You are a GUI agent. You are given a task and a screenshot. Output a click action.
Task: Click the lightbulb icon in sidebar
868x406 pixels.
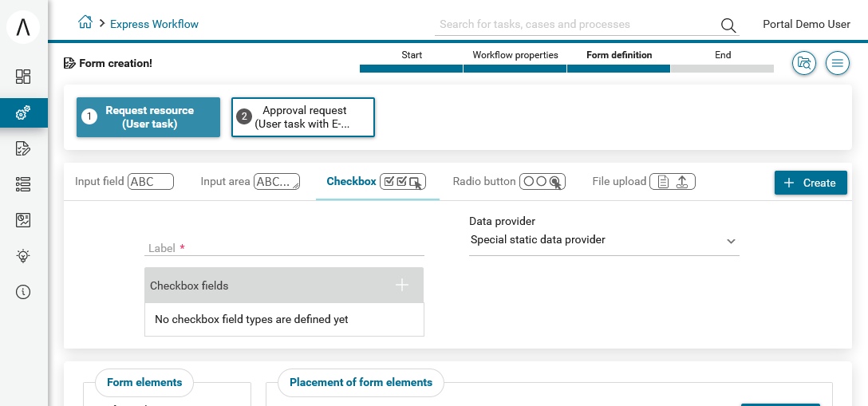coord(23,256)
